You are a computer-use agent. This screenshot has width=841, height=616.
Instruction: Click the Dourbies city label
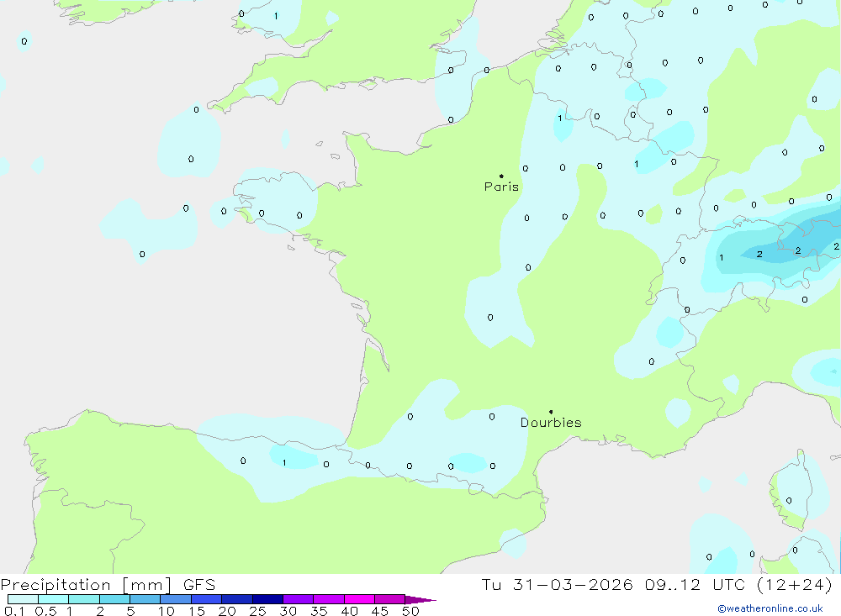(x=551, y=423)
